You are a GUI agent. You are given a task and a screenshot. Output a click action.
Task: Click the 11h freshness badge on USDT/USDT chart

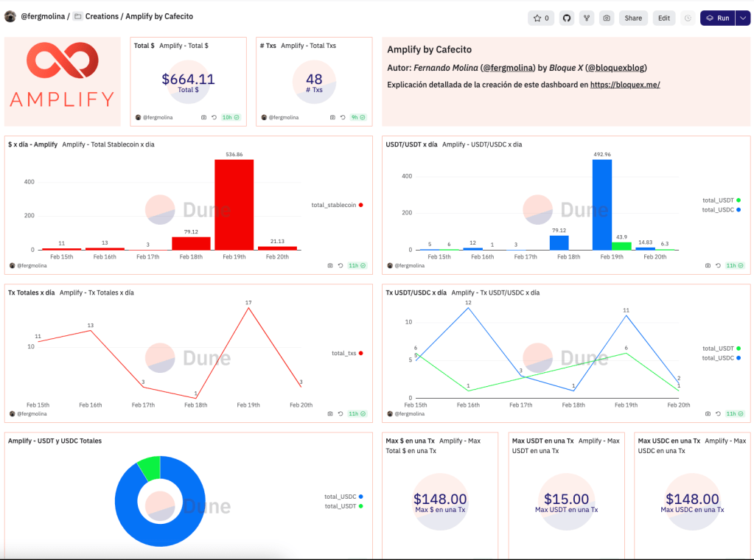[734, 265]
